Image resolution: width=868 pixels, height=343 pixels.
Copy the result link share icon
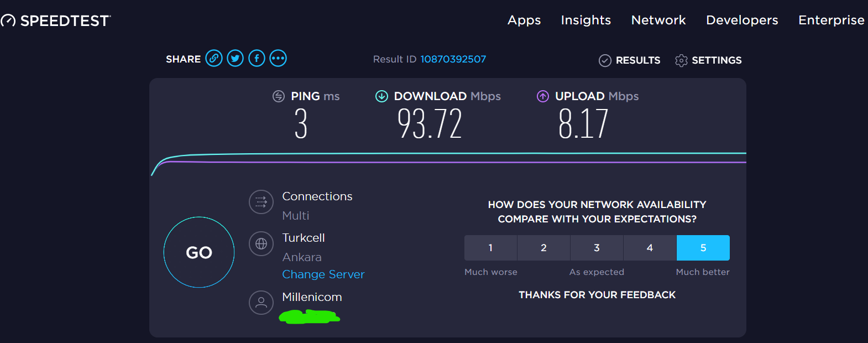214,58
